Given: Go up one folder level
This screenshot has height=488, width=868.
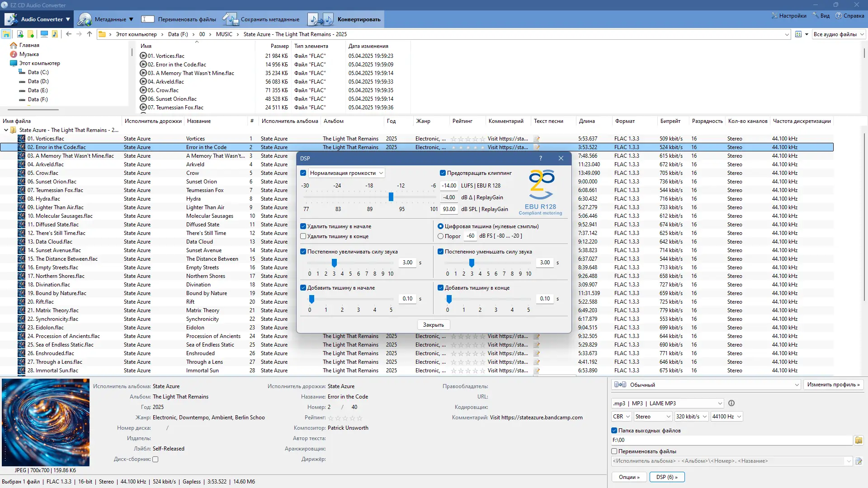Looking at the screenshot, I should point(90,34).
